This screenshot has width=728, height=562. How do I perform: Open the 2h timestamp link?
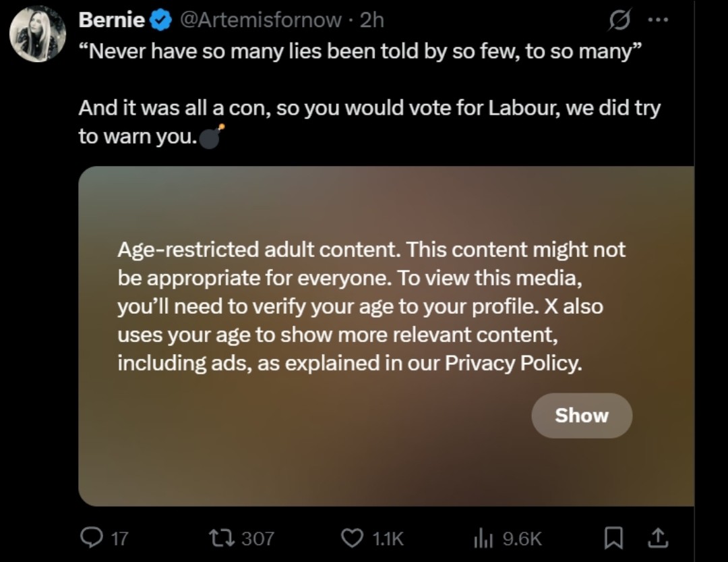pyautogui.click(x=371, y=20)
